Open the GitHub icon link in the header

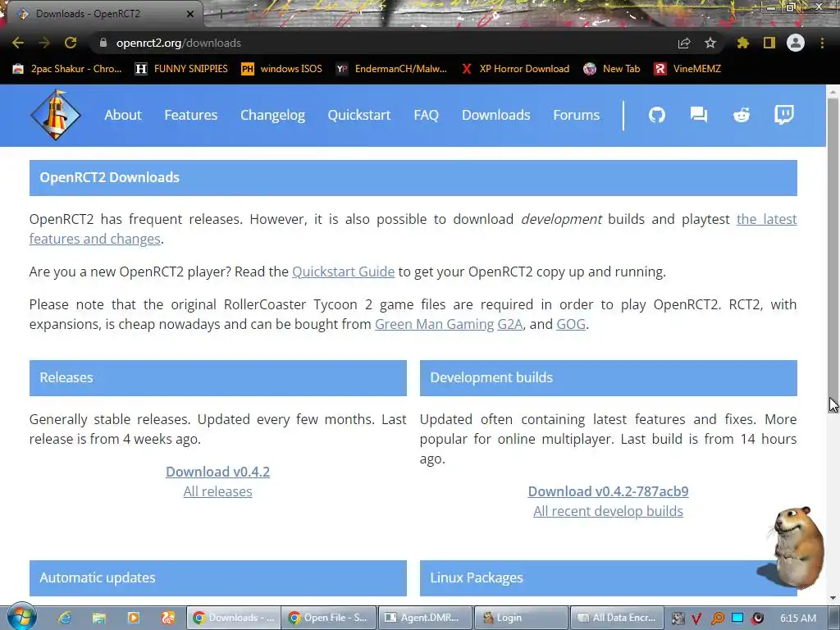pyautogui.click(x=657, y=115)
